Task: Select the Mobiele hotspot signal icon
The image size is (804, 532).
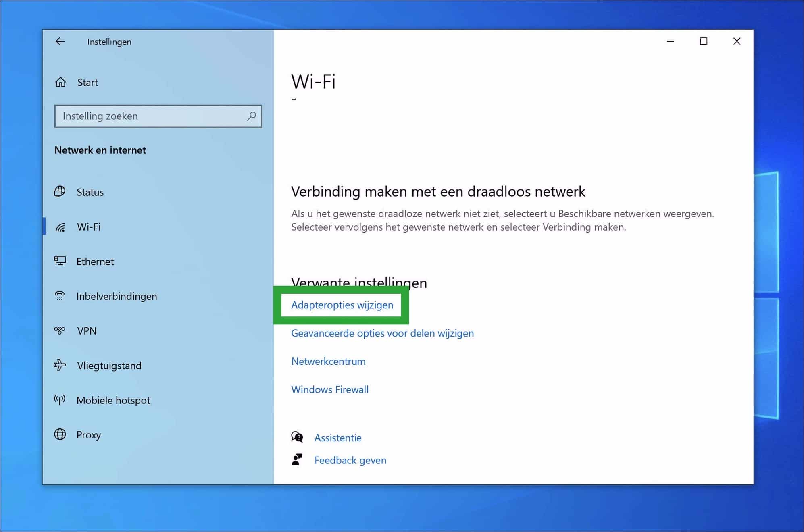Action: pyautogui.click(x=60, y=400)
